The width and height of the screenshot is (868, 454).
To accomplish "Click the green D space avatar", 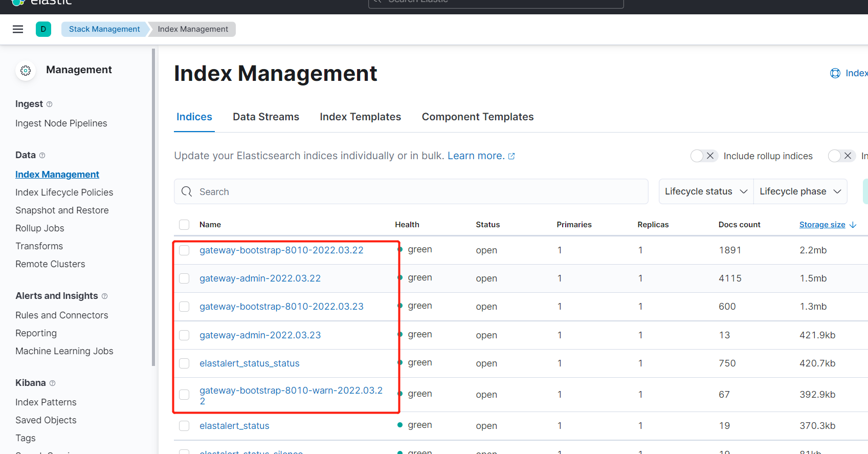I will (43, 29).
